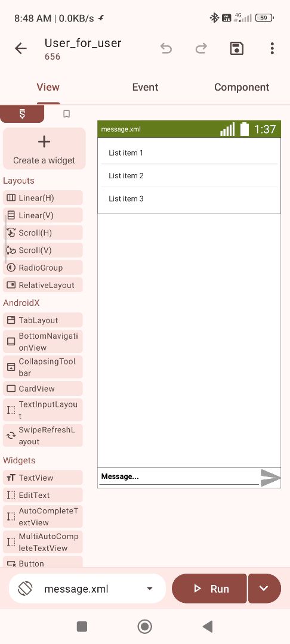Select Linear(H) layout widget
The width and height of the screenshot is (290, 644).
pos(43,198)
